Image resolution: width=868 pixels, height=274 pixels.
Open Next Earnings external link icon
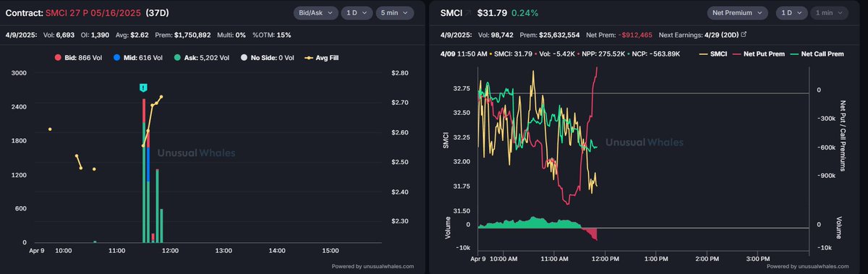[744, 35]
